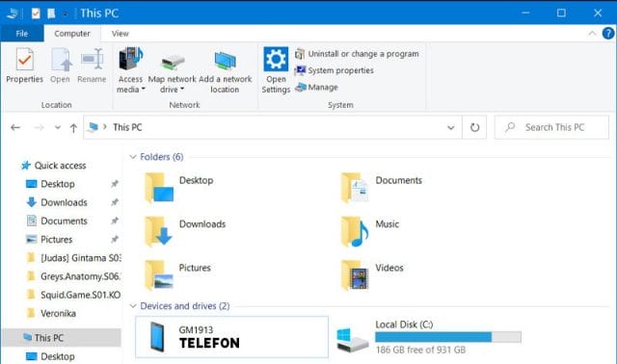Click Manage in the System group
Image resolution: width=617 pixels, height=364 pixels.
click(316, 87)
